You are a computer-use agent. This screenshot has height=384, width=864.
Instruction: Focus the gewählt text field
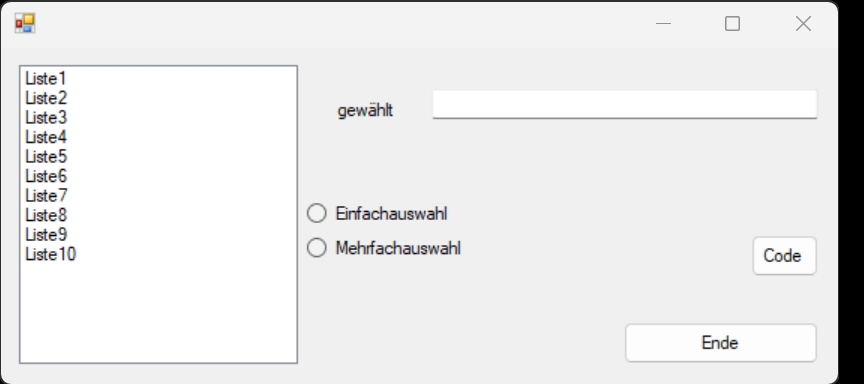[624, 105]
